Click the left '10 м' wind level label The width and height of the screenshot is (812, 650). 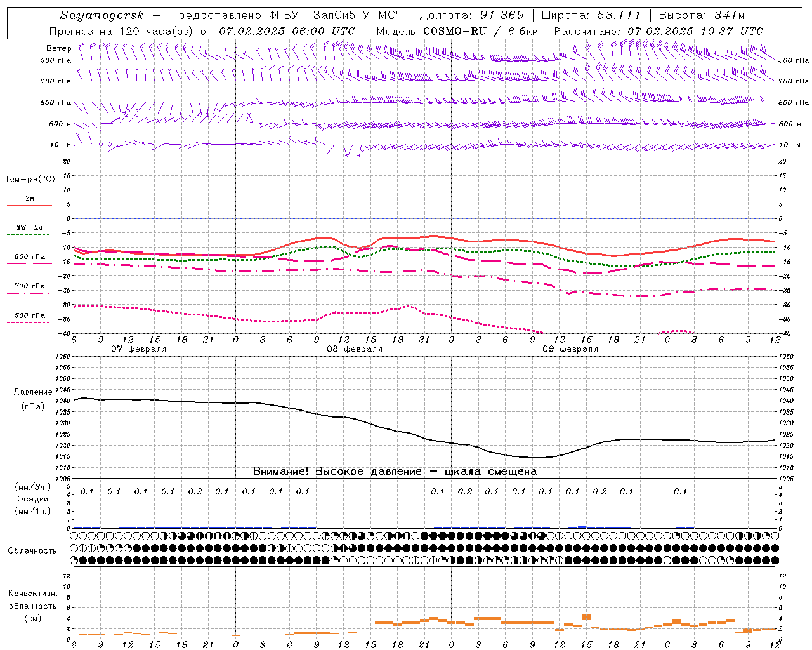pyautogui.click(x=60, y=145)
